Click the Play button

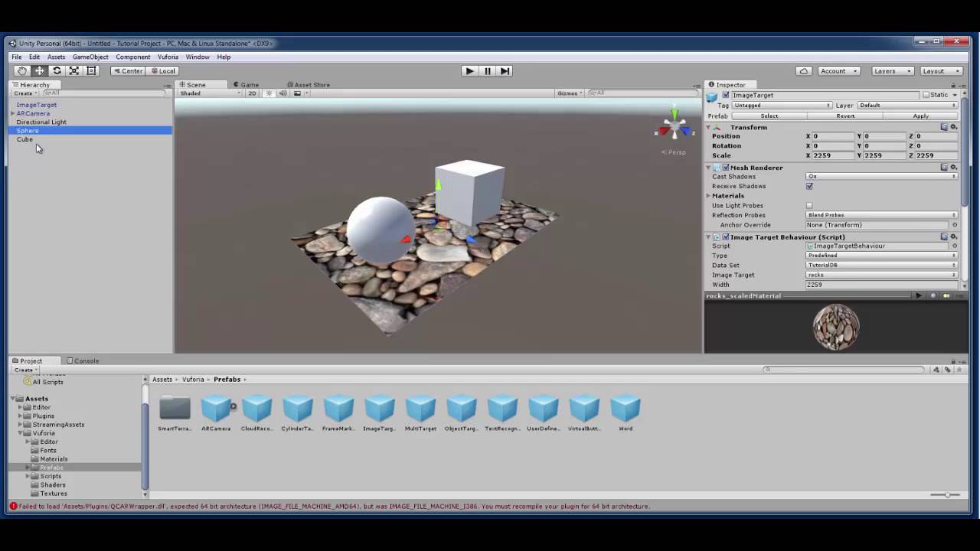[x=469, y=71]
